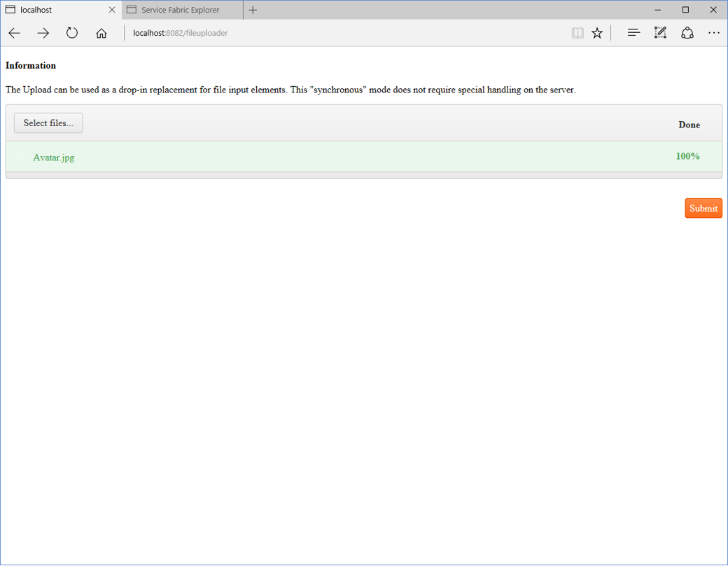Select the localhost tab
This screenshot has width=728, height=566.
pos(56,10)
